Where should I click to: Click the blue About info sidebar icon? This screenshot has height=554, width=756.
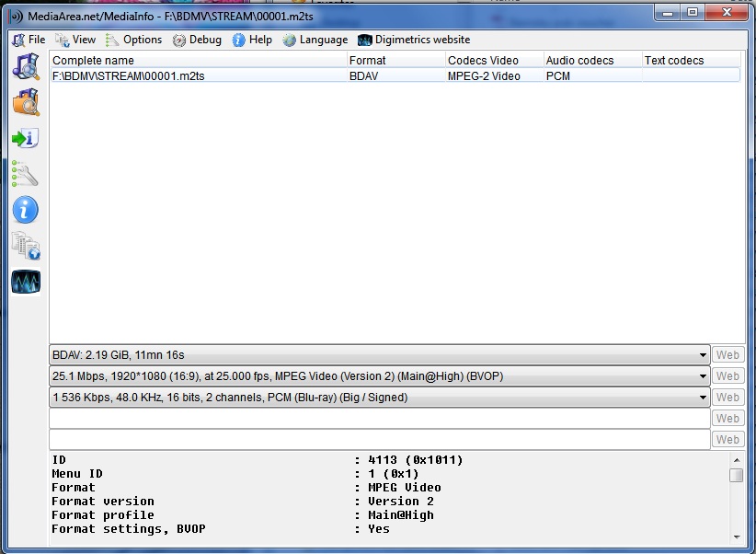point(26,210)
